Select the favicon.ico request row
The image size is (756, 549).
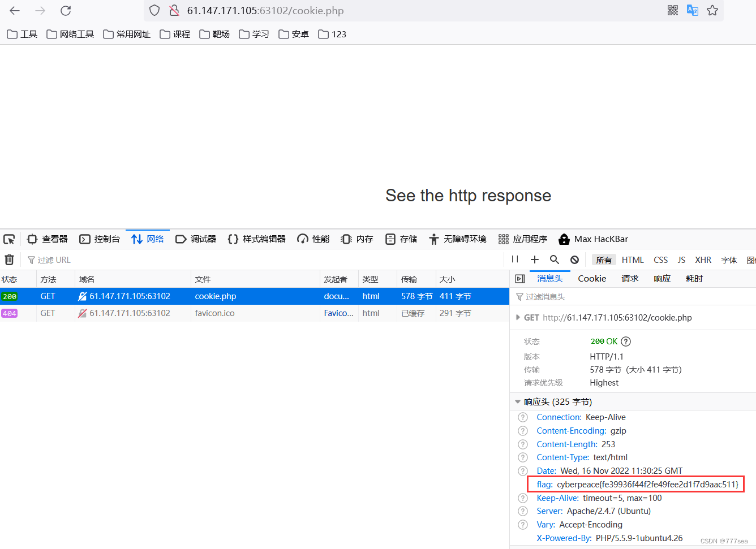tap(255, 313)
